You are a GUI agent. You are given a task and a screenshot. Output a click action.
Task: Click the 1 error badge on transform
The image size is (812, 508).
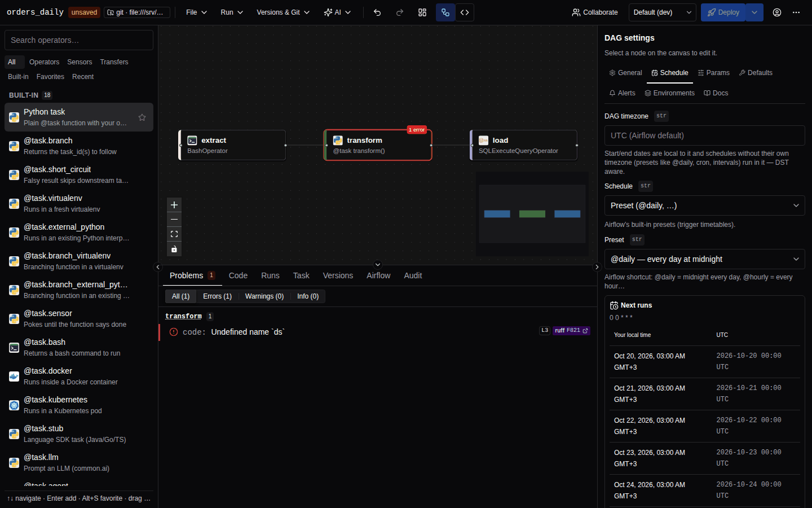(x=417, y=130)
